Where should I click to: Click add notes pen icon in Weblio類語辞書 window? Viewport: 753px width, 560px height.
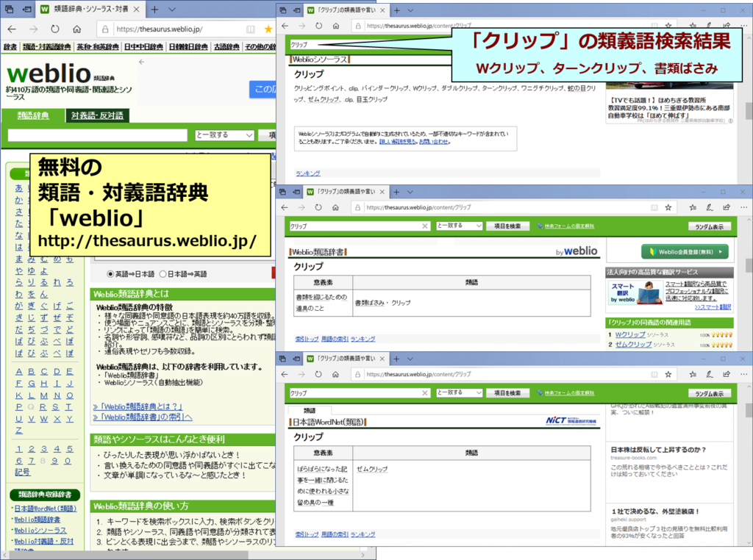click(708, 207)
